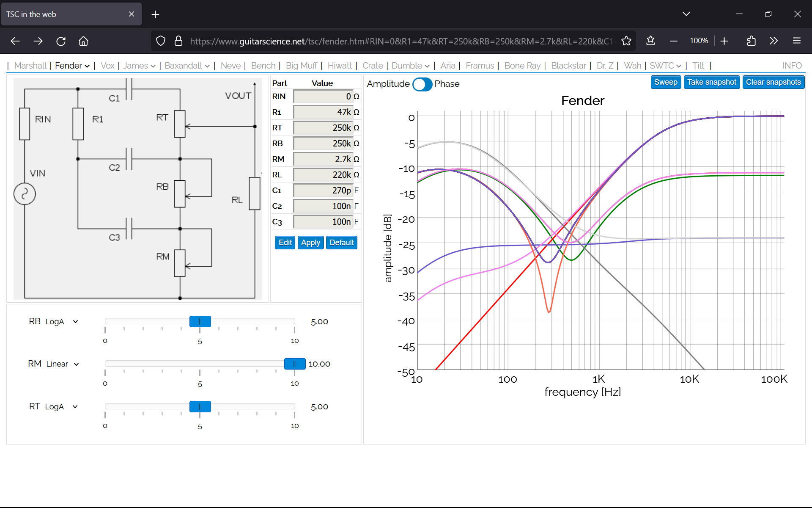Click the tracking protection shield icon
This screenshot has width=812, height=508.
[x=161, y=41]
